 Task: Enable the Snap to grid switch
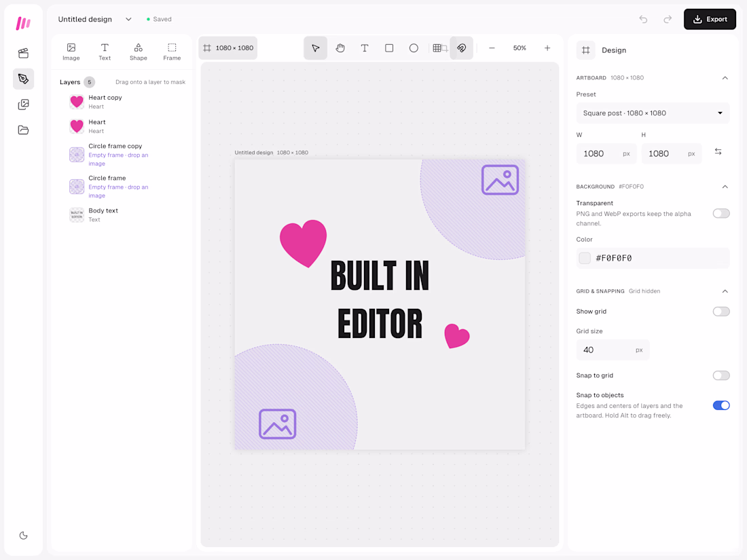pyautogui.click(x=721, y=375)
